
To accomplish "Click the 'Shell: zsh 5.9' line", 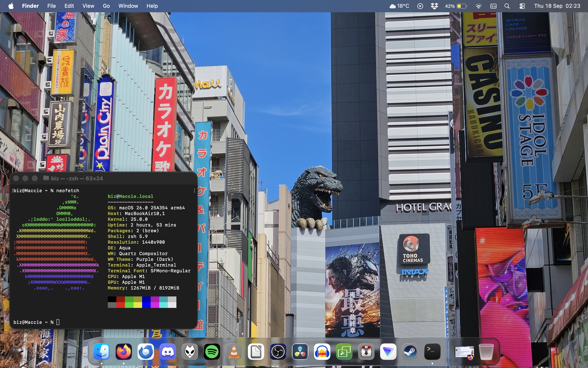I will [128, 236].
